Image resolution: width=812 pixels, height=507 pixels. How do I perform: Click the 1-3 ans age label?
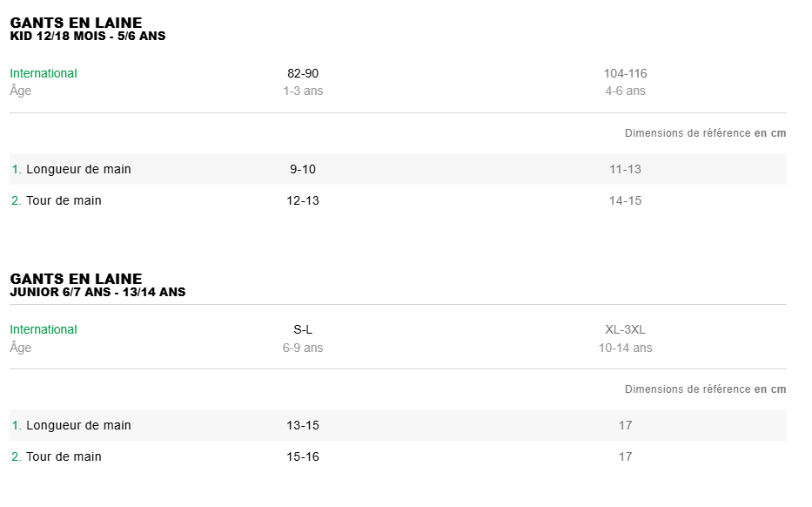[x=303, y=91]
